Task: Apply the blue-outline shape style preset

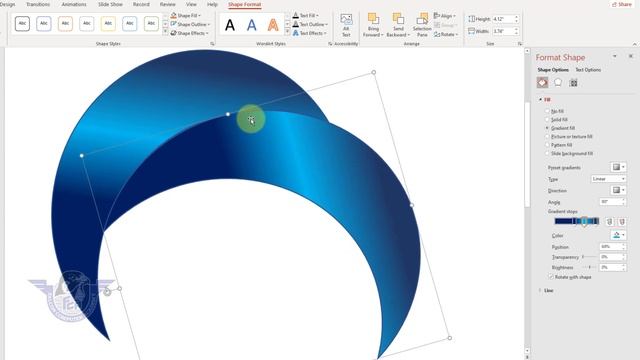Action: tap(44, 24)
